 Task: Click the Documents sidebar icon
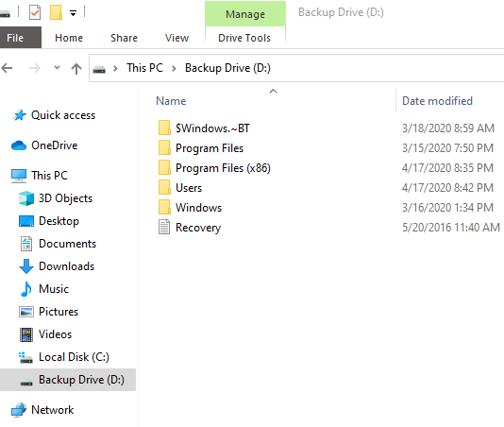(26, 244)
